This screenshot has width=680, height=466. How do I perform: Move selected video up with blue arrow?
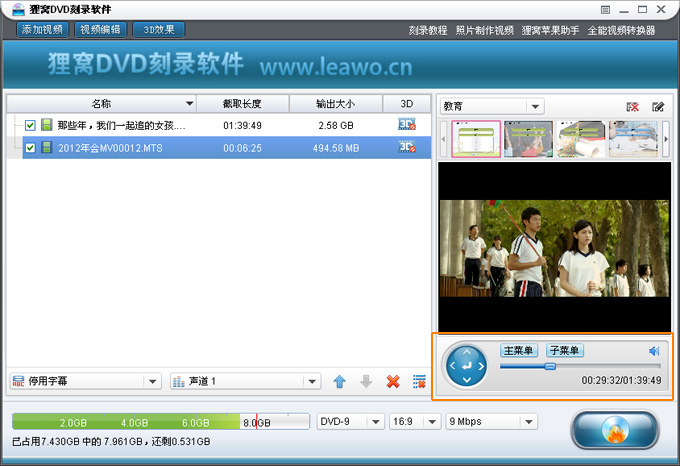tap(340, 382)
